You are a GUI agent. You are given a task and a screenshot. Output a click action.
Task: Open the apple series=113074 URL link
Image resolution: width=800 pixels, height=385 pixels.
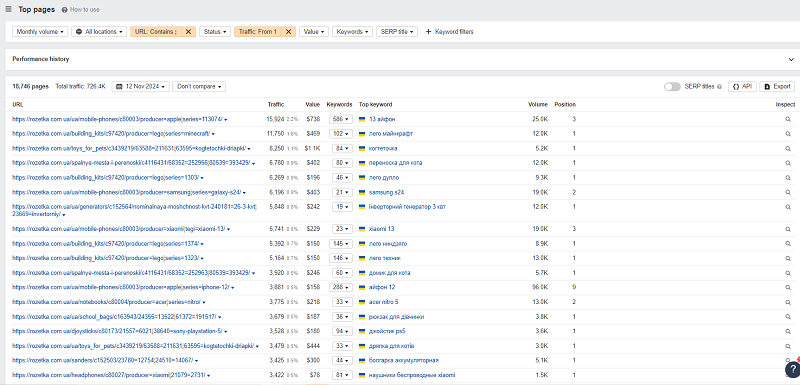tap(117, 119)
